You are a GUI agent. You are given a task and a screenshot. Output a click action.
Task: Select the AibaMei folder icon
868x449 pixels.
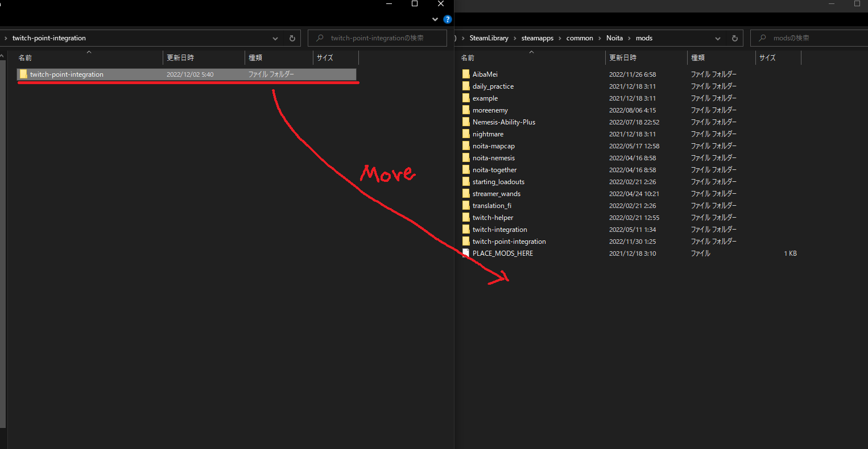pos(466,74)
